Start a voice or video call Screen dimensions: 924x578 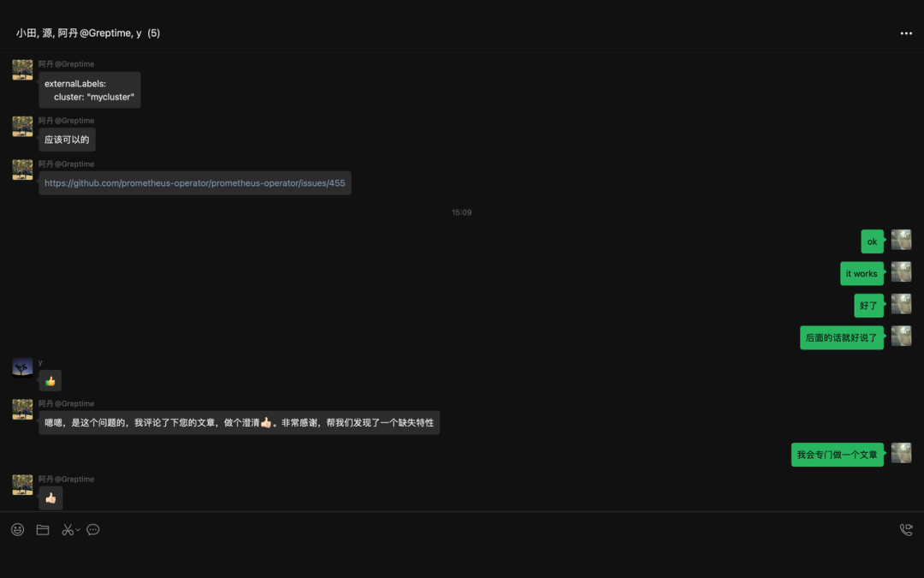point(906,530)
